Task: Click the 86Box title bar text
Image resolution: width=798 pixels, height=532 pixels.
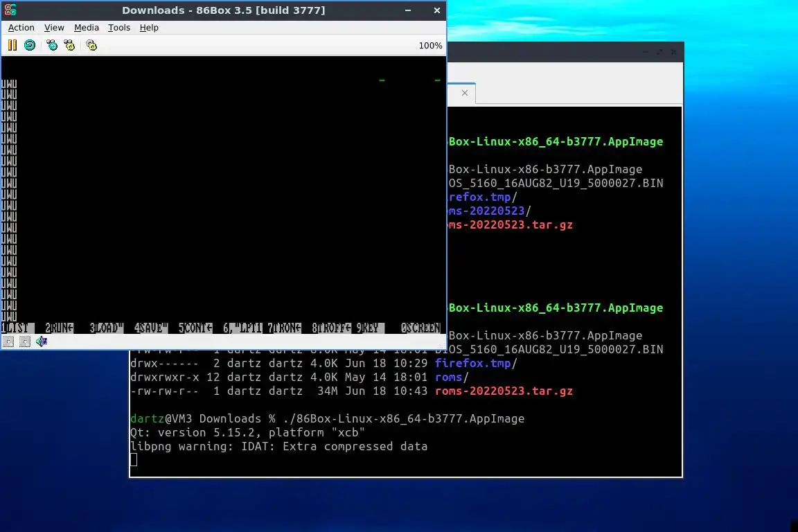Action: [x=224, y=10]
